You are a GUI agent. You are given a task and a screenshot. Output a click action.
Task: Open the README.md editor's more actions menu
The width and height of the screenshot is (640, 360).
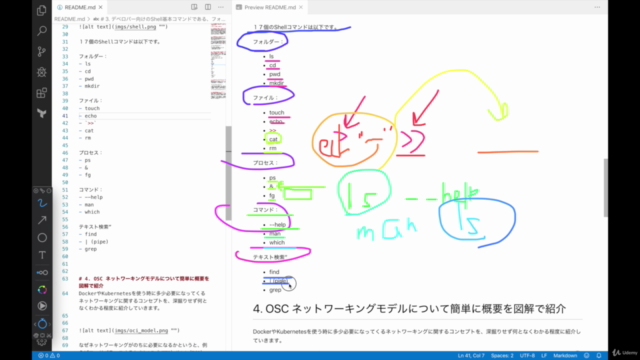[221, 7]
